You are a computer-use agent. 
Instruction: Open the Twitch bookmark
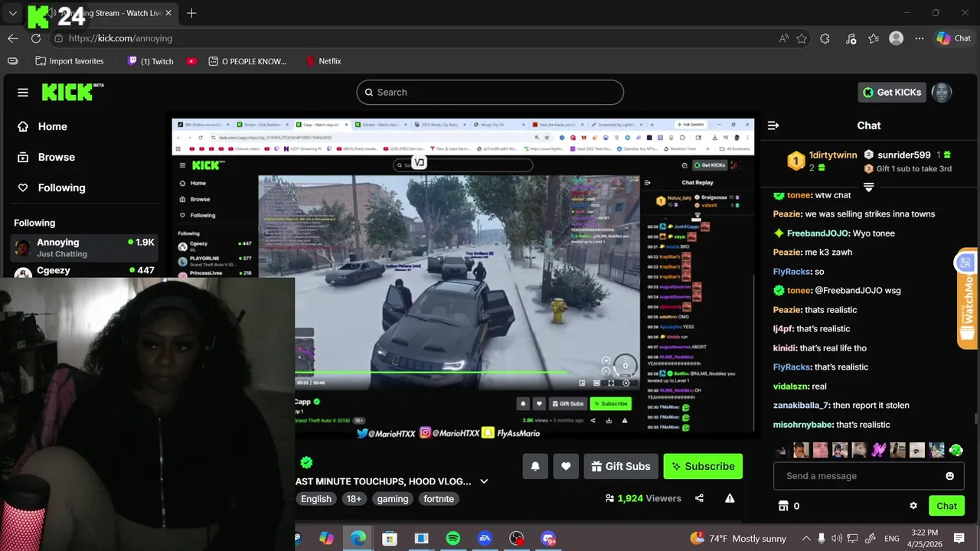click(x=150, y=61)
